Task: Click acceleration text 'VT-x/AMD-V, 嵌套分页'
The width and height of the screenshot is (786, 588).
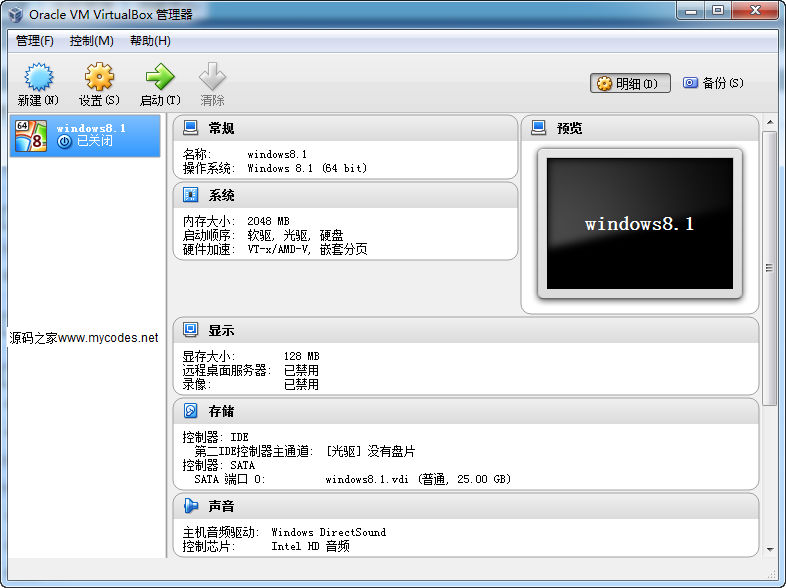Action: click(x=307, y=249)
